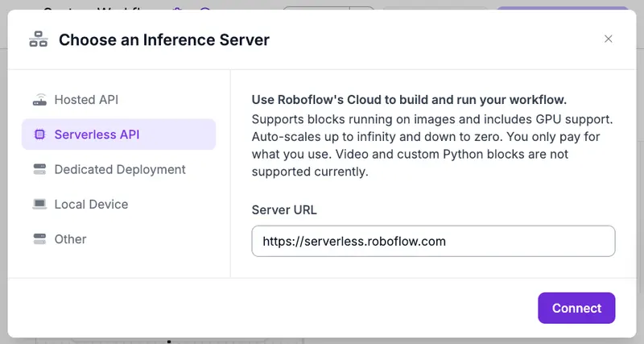Viewport: 644px width, 344px height.
Task: Select the Hosted API option
Action: coord(118,99)
